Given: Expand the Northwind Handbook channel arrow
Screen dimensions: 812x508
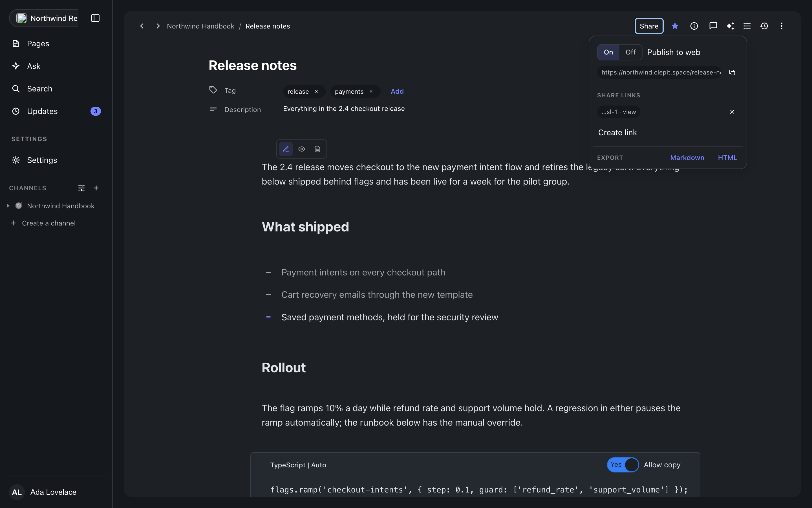Looking at the screenshot, I should 8,206.
